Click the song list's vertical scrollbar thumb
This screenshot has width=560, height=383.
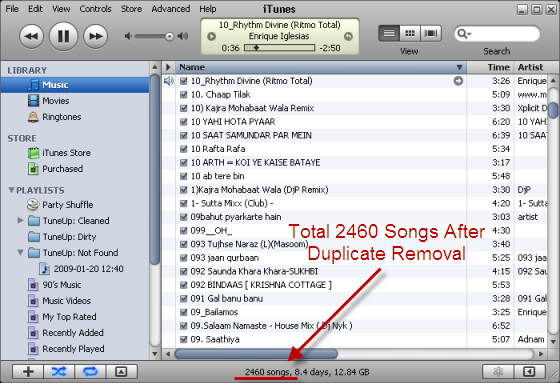pos(553,110)
